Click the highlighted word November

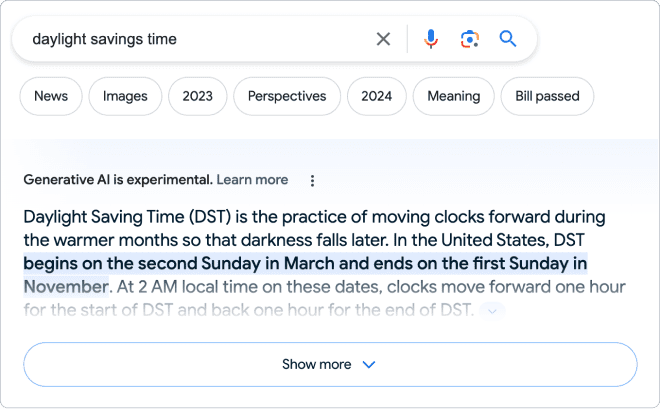click(x=64, y=287)
